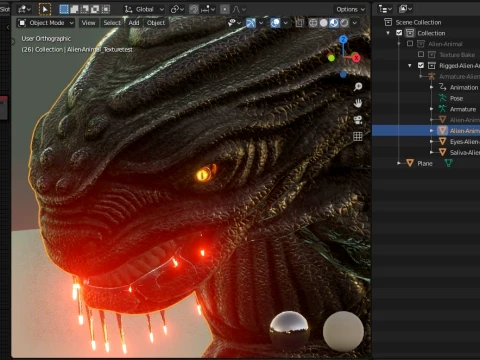Open the outliner editor type dropdown
Screen dimensions: 480x360
pyautogui.click(x=385, y=9)
